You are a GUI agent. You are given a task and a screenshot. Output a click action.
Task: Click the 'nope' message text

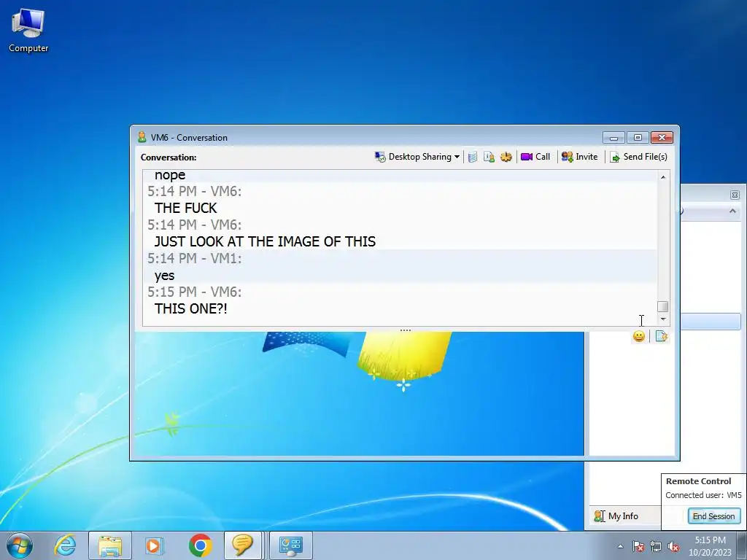pyautogui.click(x=169, y=176)
